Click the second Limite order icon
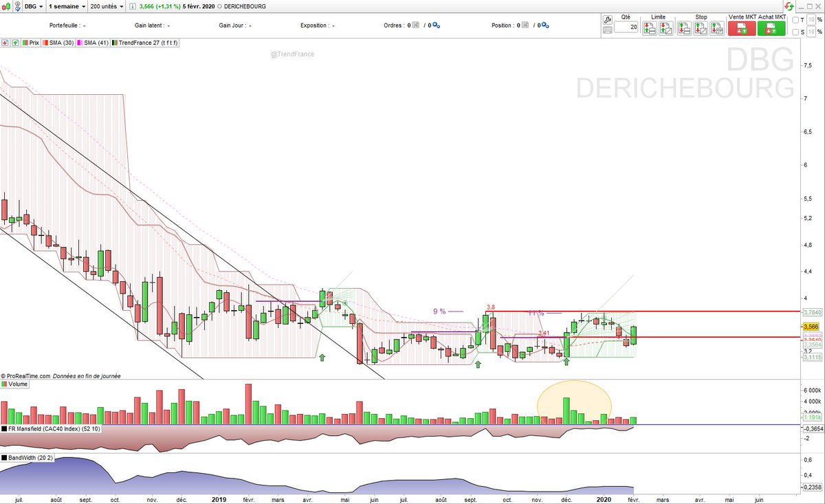The width and height of the screenshot is (825, 504). click(665, 28)
